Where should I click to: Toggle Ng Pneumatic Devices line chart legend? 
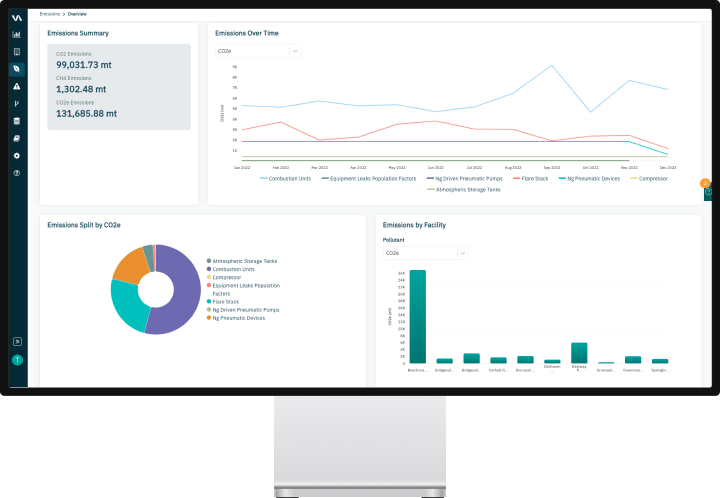click(589, 179)
